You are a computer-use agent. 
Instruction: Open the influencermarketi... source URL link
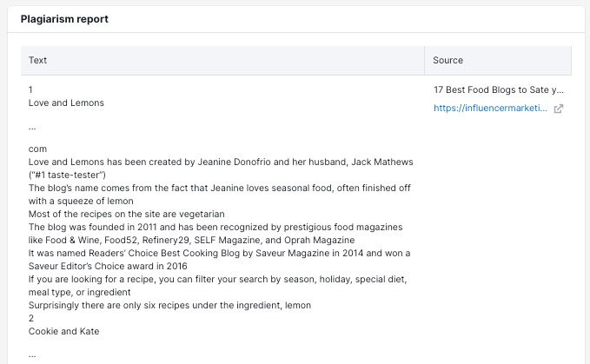click(490, 109)
